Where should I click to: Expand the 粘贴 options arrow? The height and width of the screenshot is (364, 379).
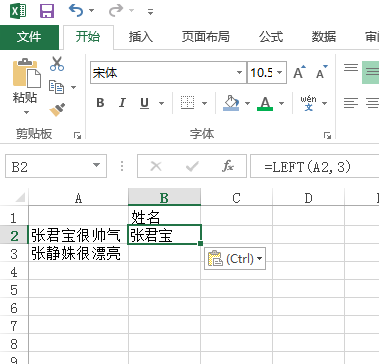point(26,112)
